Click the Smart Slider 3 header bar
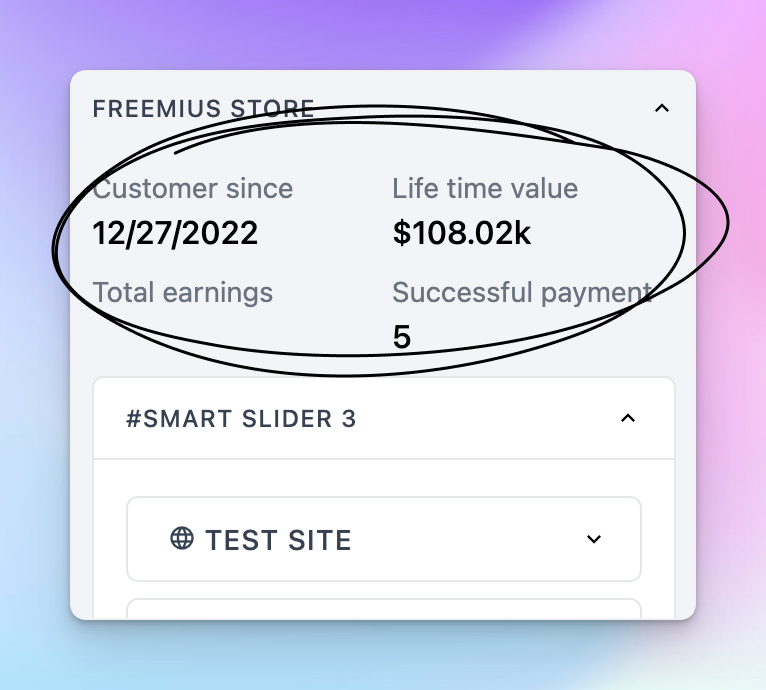 tap(383, 418)
